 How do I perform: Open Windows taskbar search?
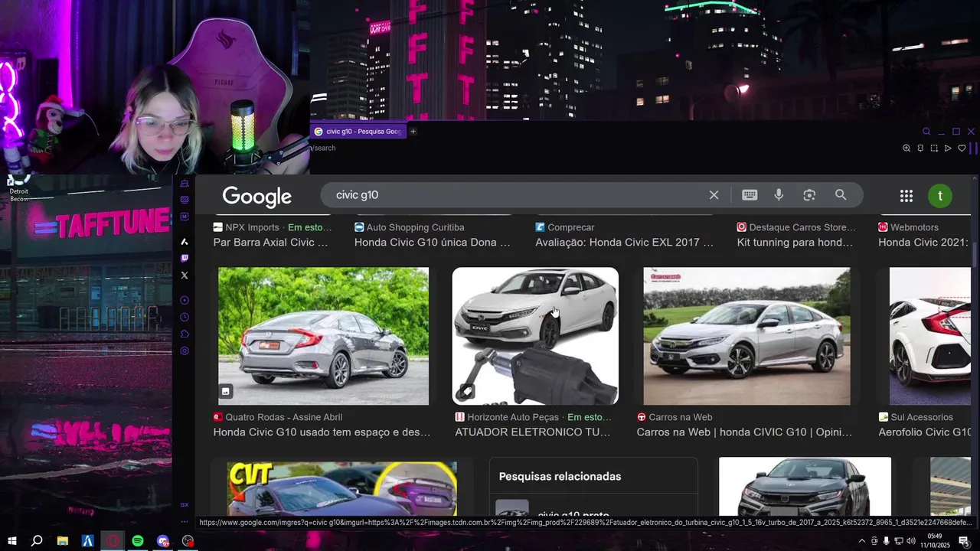click(37, 541)
